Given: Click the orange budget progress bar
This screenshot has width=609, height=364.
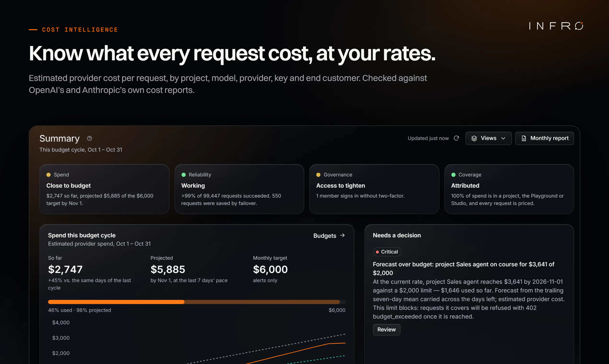Looking at the screenshot, I should (197, 302).
